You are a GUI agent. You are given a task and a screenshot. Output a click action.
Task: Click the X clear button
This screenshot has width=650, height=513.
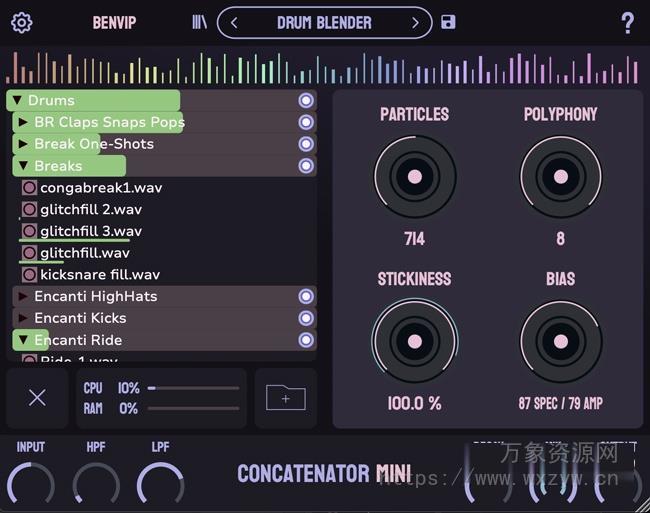[37, 398]
